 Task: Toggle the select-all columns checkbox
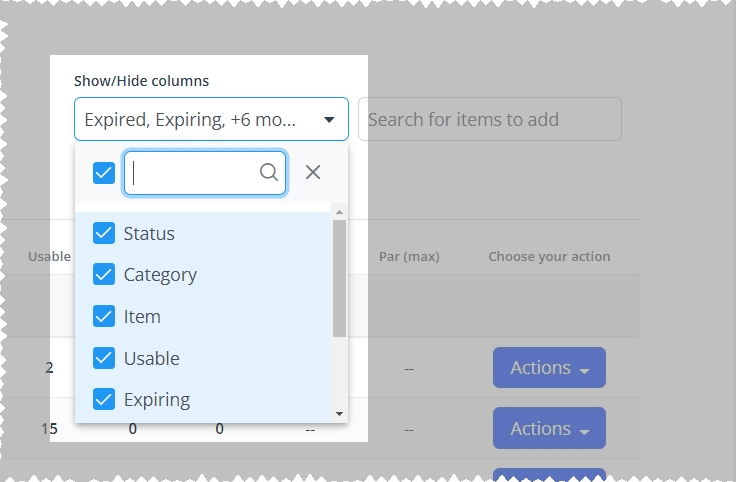point(104,173)
